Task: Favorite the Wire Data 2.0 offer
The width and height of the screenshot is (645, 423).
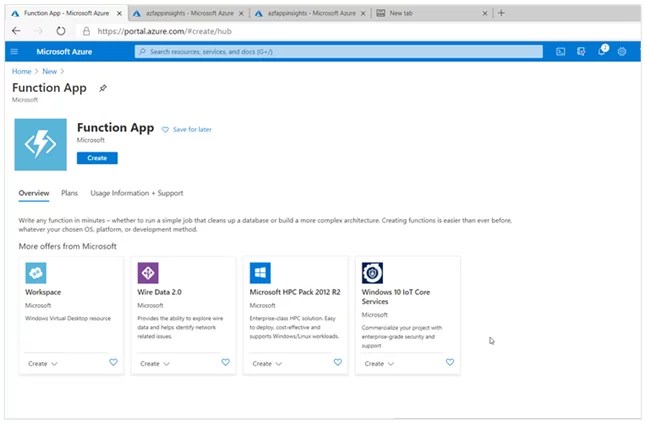Action: pyautogui.click(x=225, y=362)
